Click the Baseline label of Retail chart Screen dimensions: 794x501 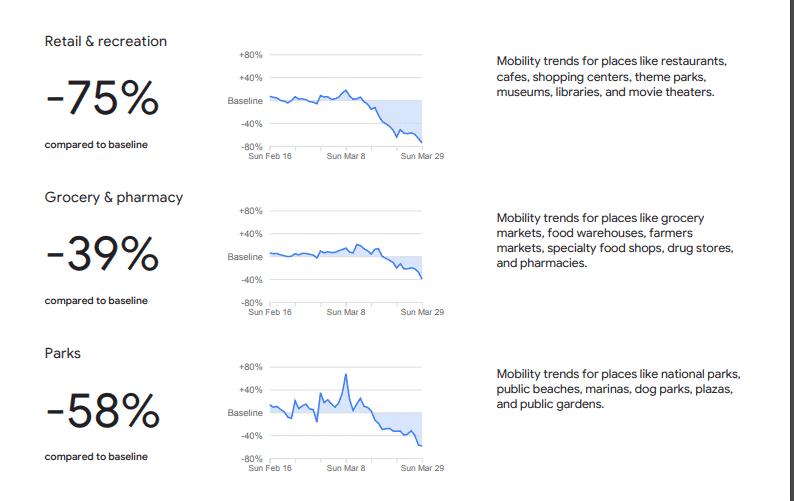coord(245,101)
